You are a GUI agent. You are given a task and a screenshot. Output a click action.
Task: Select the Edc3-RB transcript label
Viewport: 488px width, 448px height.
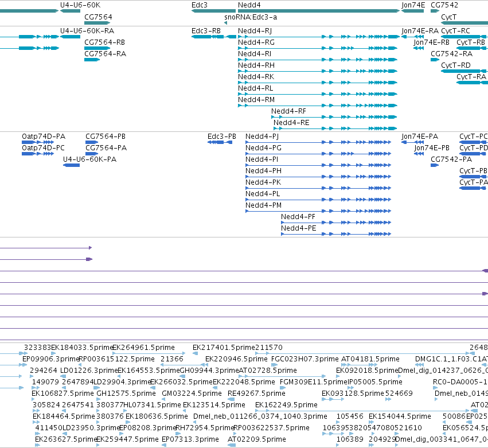[206, 31]
